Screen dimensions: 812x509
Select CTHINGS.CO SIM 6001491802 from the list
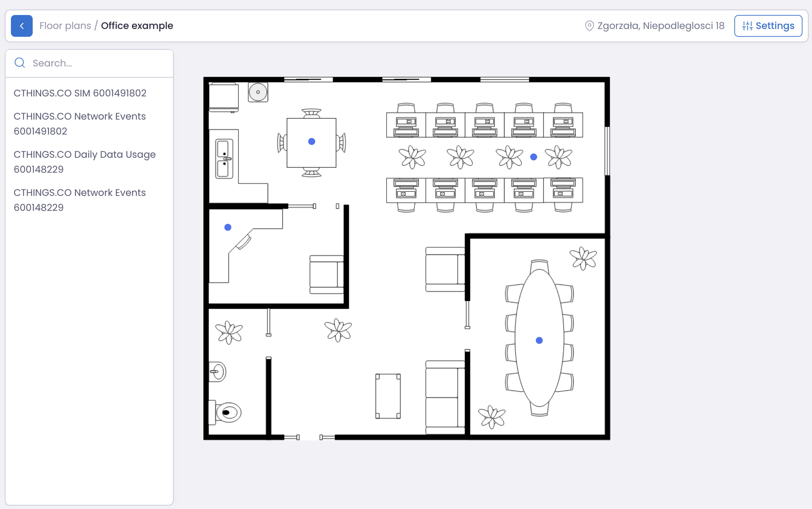pyautogui.click(x=80, y=93)
